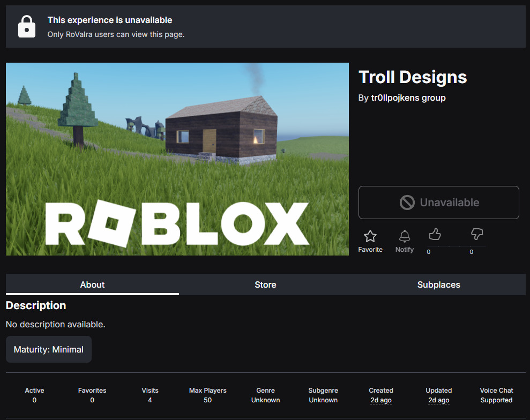The height and width of the screenshot is (420, 530).
Task: Switch to the About tab
Action: pos(92,284)
